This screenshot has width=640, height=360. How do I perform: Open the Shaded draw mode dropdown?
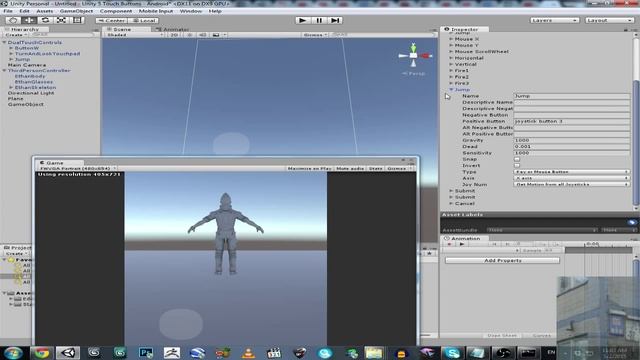[x=134, y=35]
